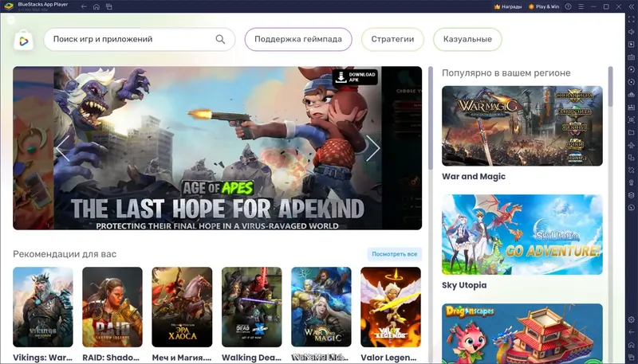Open the Age of Apes banner
This screenshot has height=364, width=638.
click(x=217, y=148)
